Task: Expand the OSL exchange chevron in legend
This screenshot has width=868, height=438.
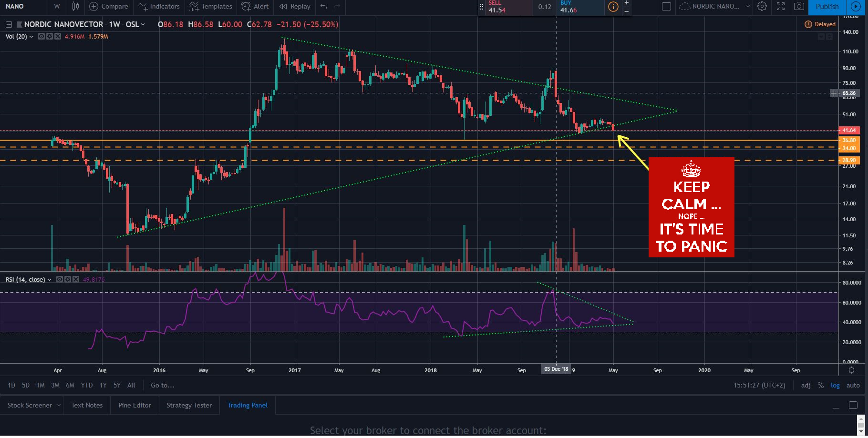Action: pyautogui.click(x=143, y=24)
